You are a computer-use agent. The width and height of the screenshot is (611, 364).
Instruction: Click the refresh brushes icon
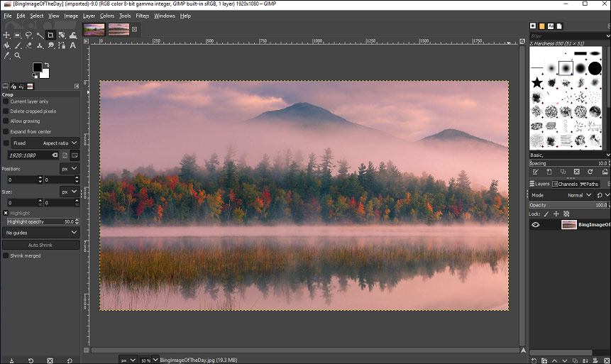coord(590,172)
